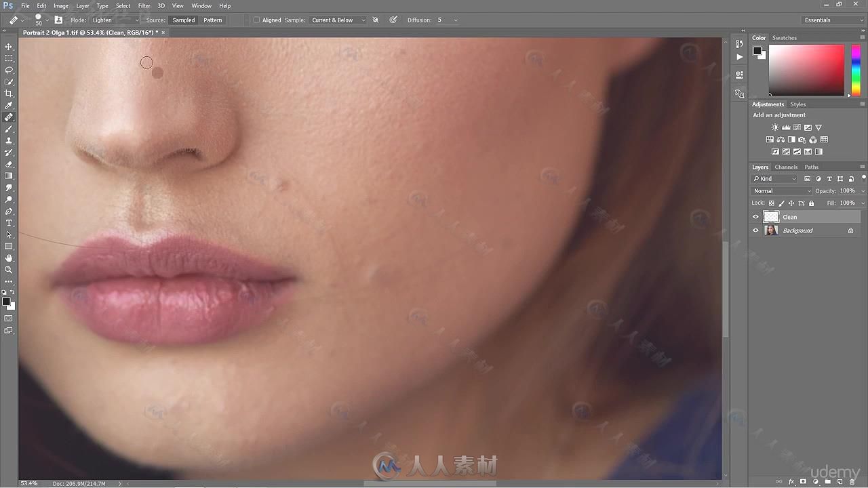Add a Photo Filter adjustment
The width and height of the screenshot is (868, 488).
(802, 140)
